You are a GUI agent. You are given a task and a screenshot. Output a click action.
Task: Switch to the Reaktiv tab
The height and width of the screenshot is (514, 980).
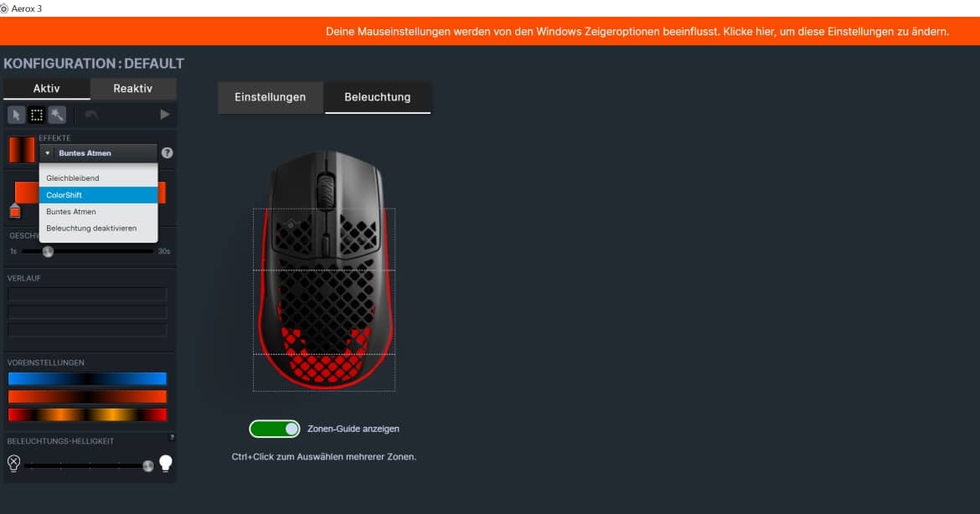tap(133, 89)
